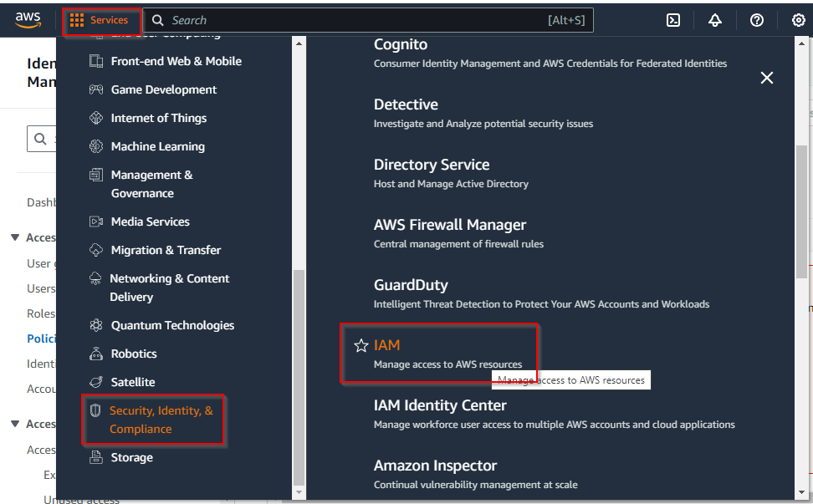Image resolution: width=813 pixels, height=504 pixels.
Task: Open the GuardDuty service
Action: pyautogui.click(x=411, y=285)
